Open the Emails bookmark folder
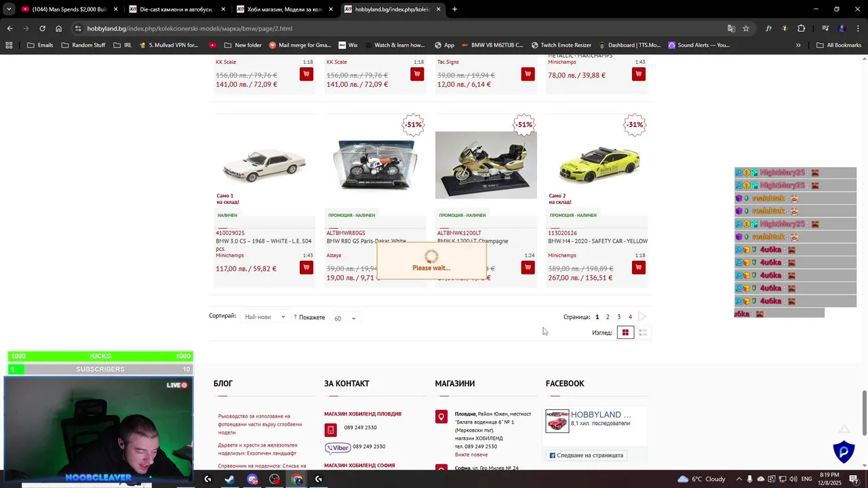This screenshot has width=868, height=488. coord(40,45)
